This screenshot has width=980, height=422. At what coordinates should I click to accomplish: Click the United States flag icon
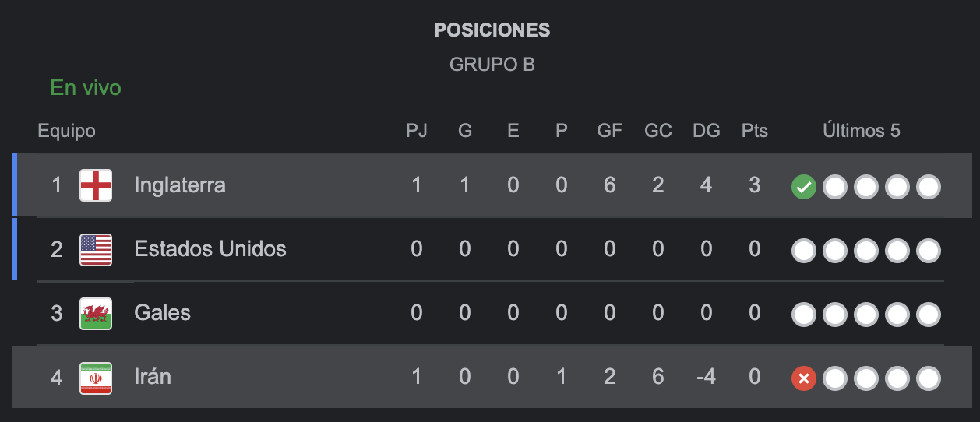click(x=96, y=249)
